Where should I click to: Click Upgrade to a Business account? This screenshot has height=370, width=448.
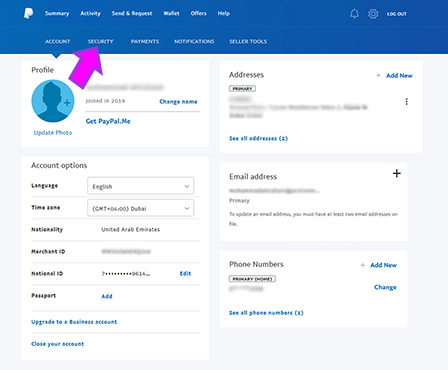74,322
